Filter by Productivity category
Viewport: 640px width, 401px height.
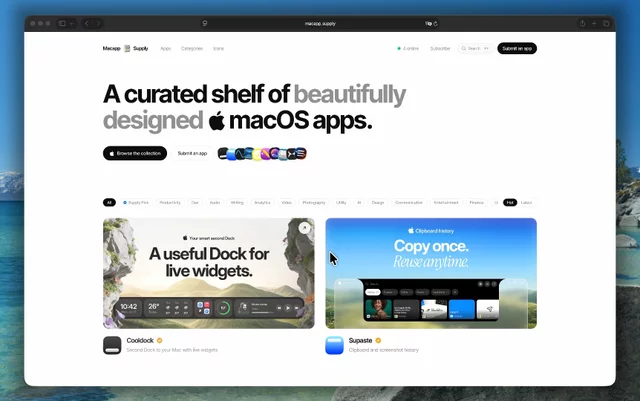click(170, 203)
